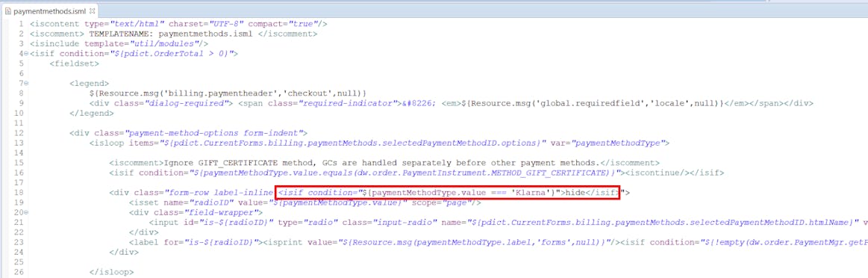Image resolution: width=868 pixels, height=278 pixels.
Task: Click "payment-method-options form-indent" class value
Action: (x=214, y=133)
